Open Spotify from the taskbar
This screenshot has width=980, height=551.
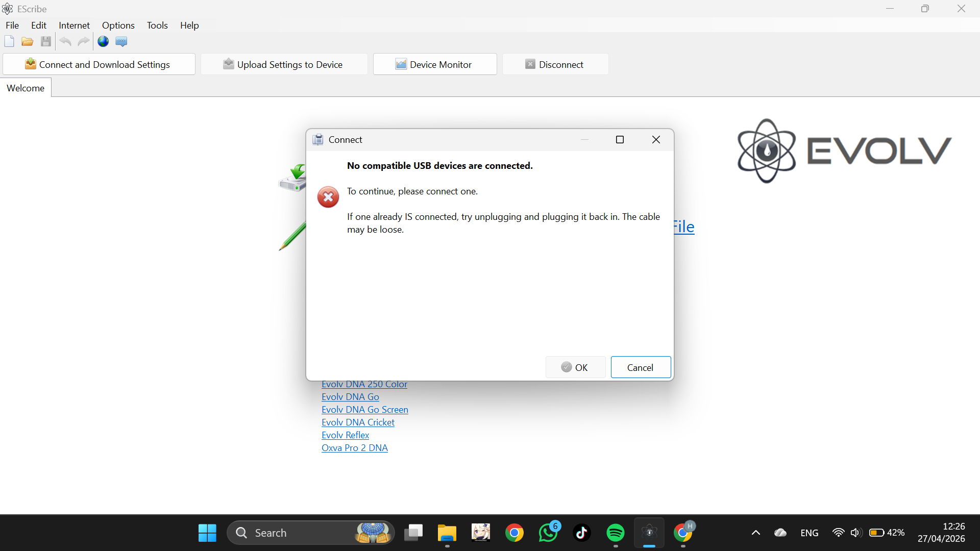(x=615, y=533)
